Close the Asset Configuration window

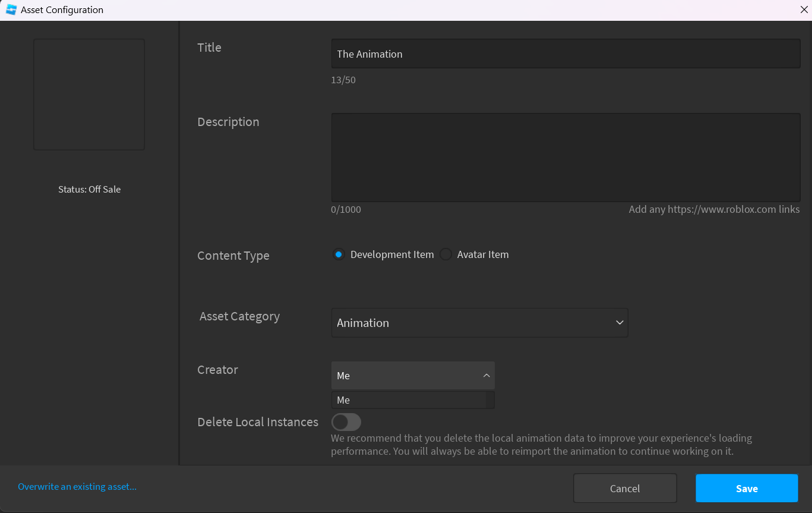(804, 10)
